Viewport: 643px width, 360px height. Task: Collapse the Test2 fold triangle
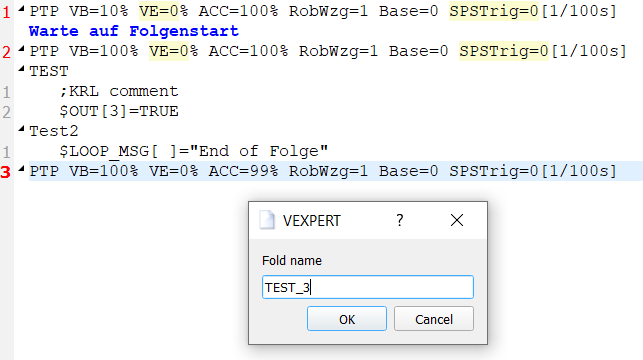[x=21, y=129]
